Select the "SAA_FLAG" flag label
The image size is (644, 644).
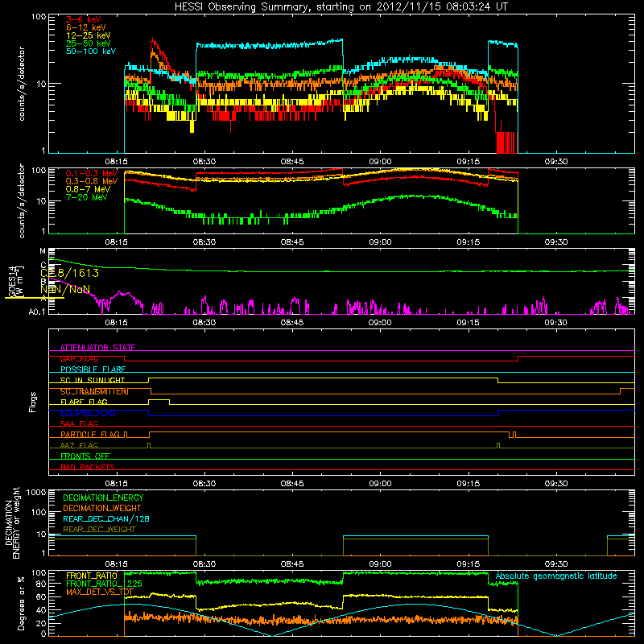[79, 423]
